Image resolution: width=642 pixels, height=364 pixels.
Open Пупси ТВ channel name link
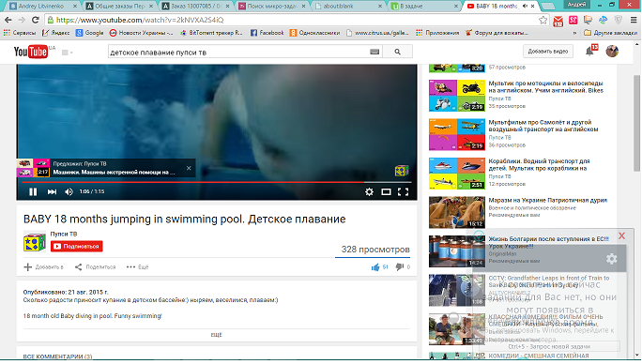(64, 234)
